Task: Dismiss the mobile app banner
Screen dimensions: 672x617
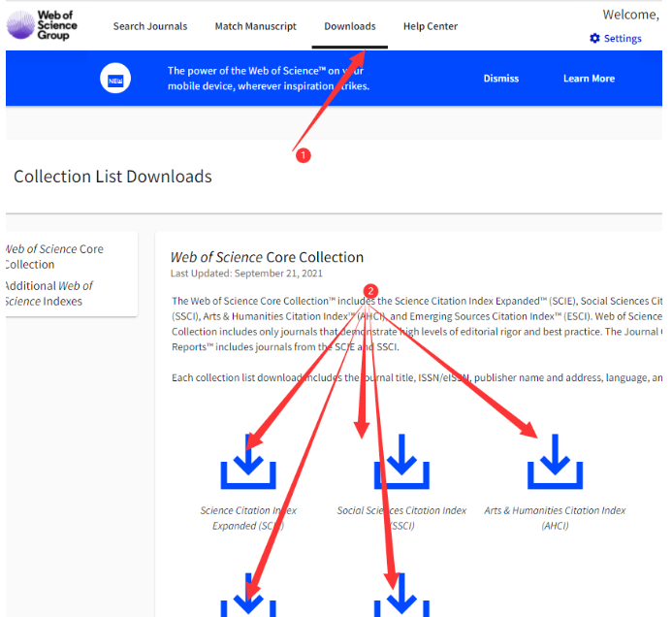Action: pos(501,79)
